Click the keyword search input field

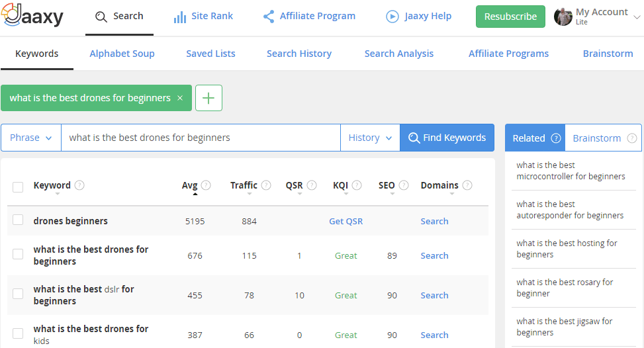201,138
